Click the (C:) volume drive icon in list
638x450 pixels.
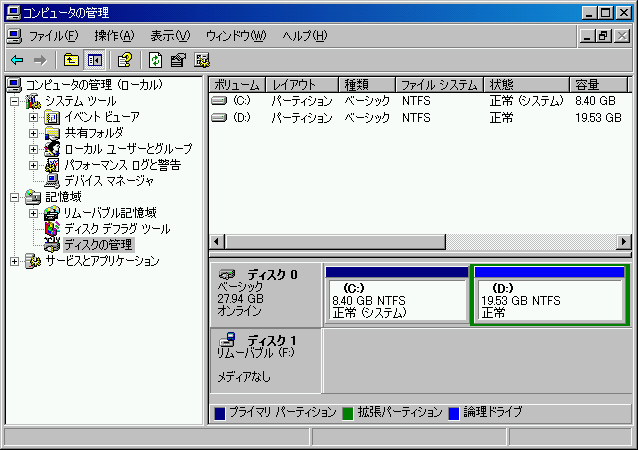coord(219,100)
